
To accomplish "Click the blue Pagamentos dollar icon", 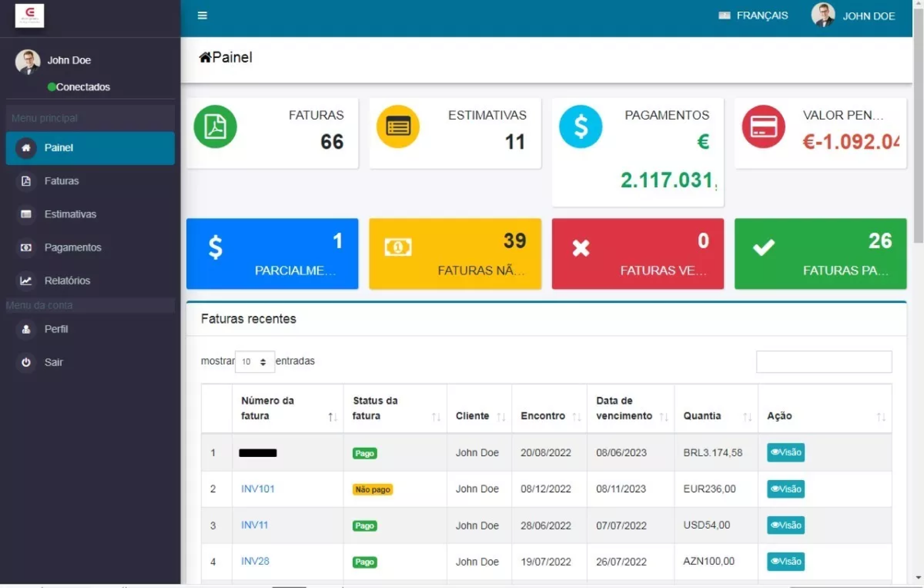I will [x=580, y=126].
